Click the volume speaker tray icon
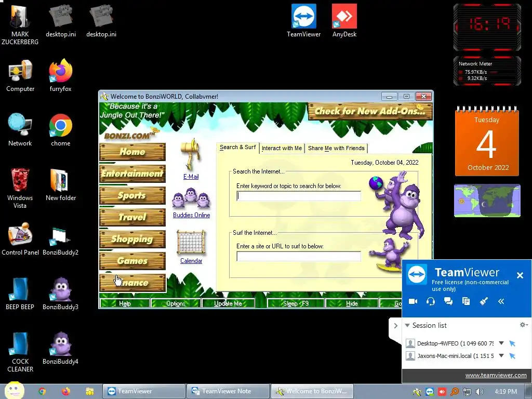 coord(480,392)
